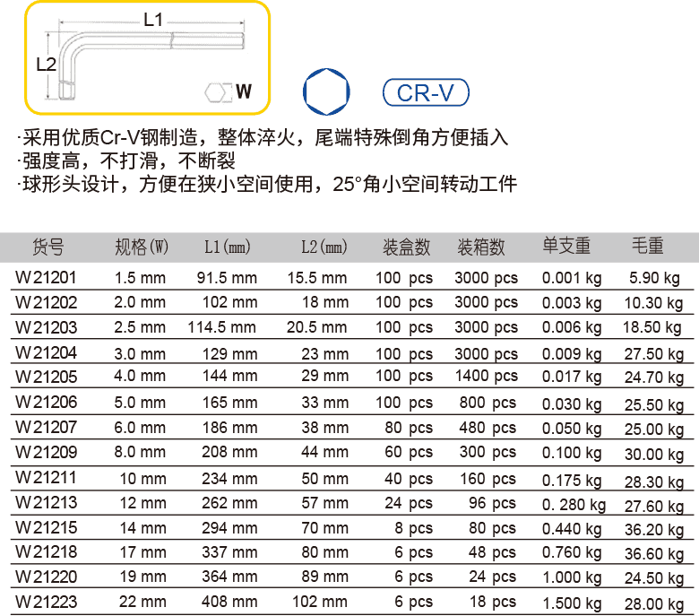Click the L1(mm) column header
699x616 pixels.
coord(228,247)
